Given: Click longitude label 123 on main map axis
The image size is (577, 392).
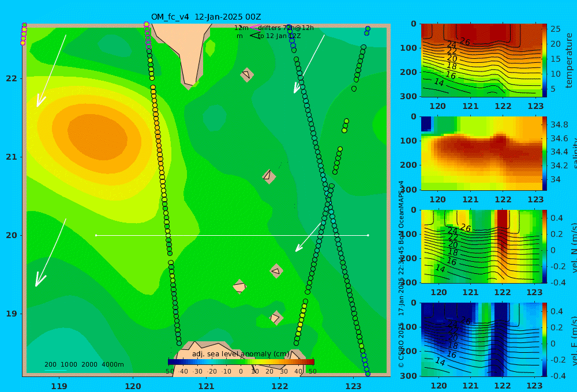Looking at the screenshot, I should (x=354, y=386).
